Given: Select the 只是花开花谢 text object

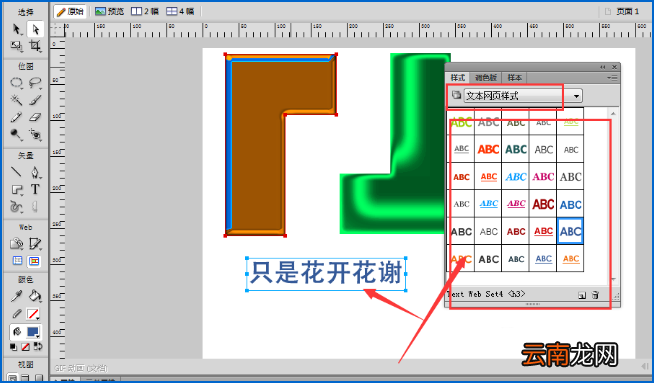Looking at the screenshot, I should [x=326, y=274].
